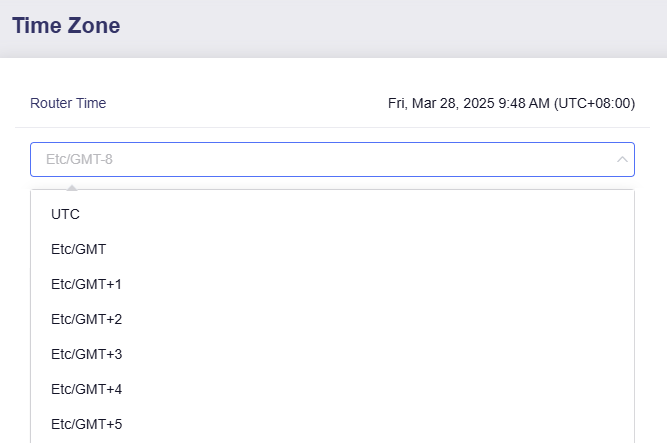Click the small pointer triangle above the options list
The width and height of the screenshot is (667, 443).
[x=71, y=186]
